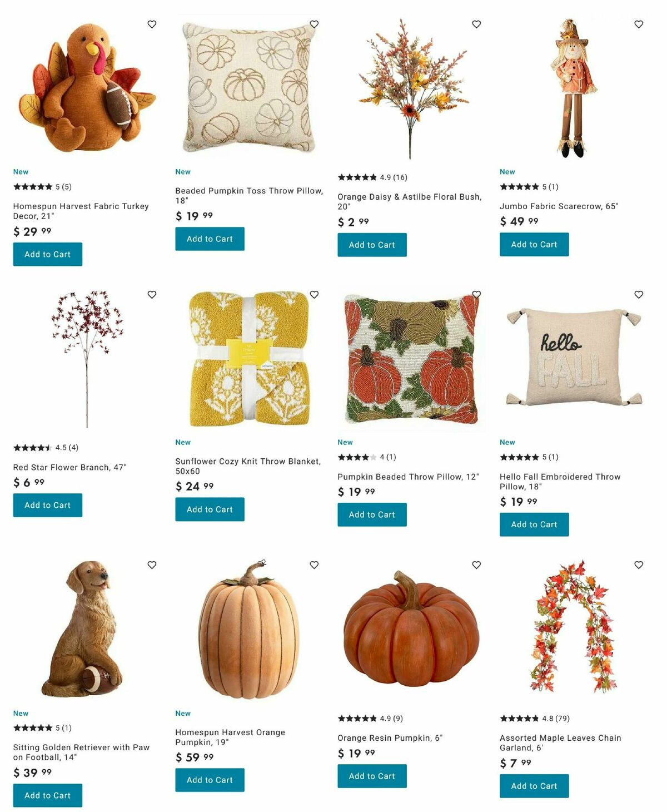
Task: Favorite the Homespun Harvest Fabric Turkey heart icon
Action: [152, 24]
